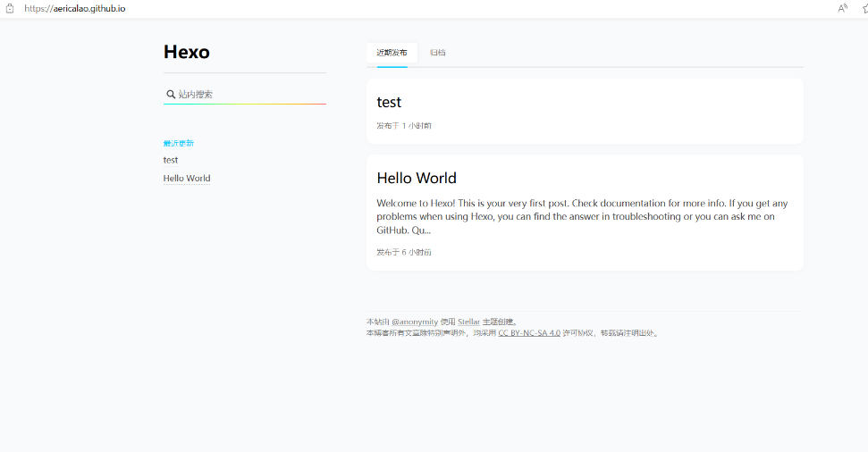Open the Hello World post card title
This screenshot has height=452, width=868.
[x=417, y=178]
